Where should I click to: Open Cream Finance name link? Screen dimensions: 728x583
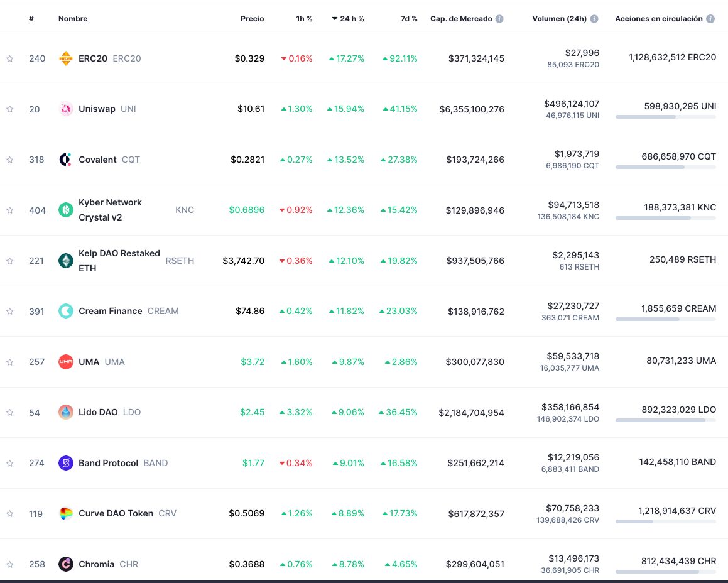click(x=111, y=311)
